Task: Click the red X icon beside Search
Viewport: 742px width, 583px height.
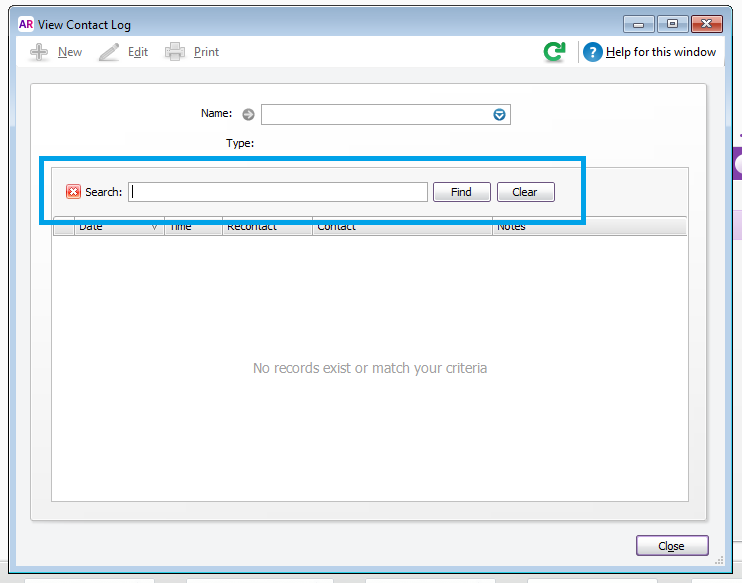Action: click(73, 192)
